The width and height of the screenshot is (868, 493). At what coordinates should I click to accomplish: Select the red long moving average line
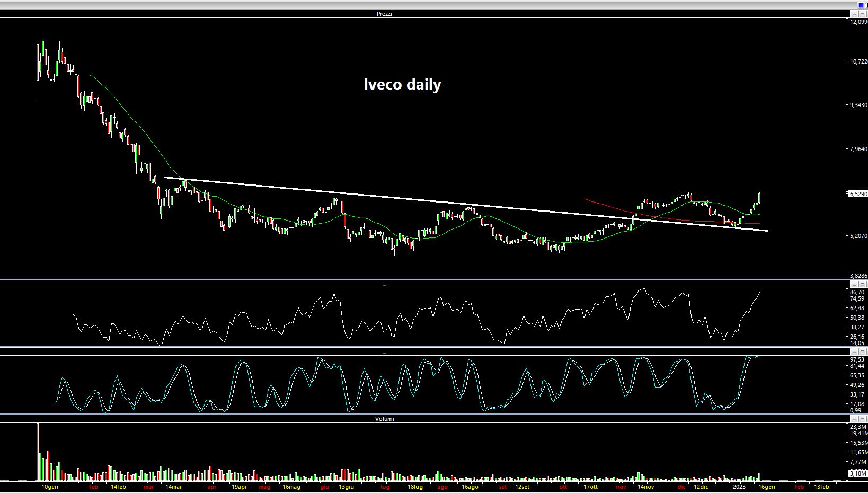[x=673, y=218]
